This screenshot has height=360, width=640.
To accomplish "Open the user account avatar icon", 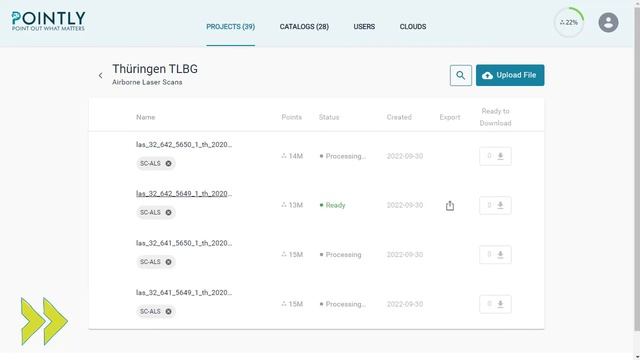I will [608, 22].
